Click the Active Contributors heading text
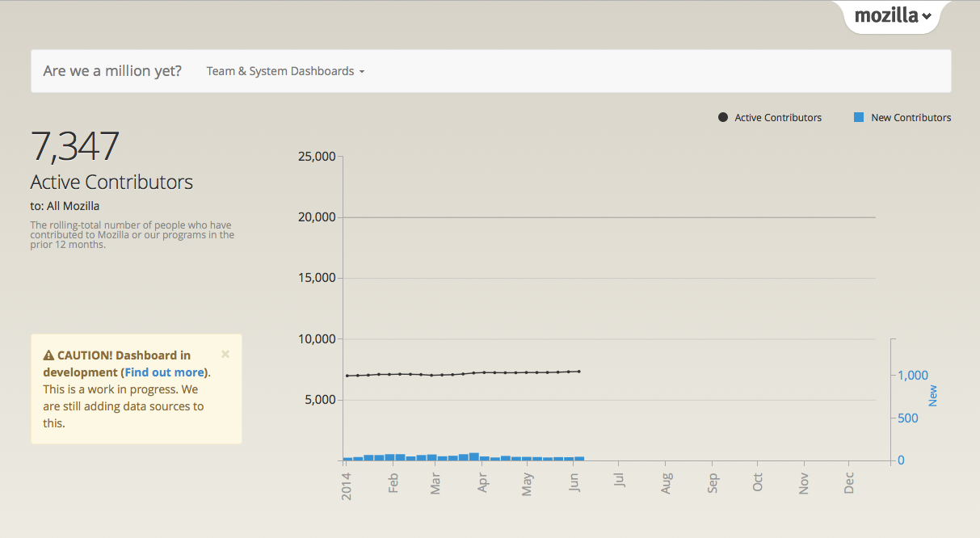The image size is (980, 538). coord(111,182)
